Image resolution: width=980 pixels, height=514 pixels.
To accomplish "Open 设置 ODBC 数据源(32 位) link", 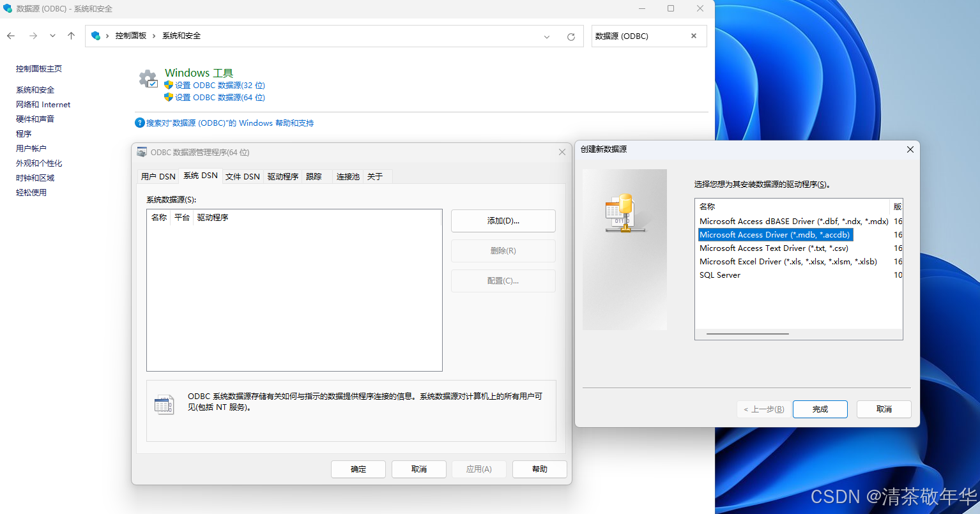I will pyautogui.click(x=220, y=85).
